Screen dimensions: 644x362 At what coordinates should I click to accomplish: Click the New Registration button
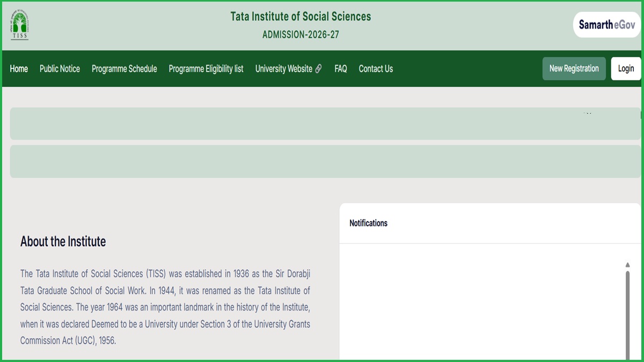tap(574, 69)
